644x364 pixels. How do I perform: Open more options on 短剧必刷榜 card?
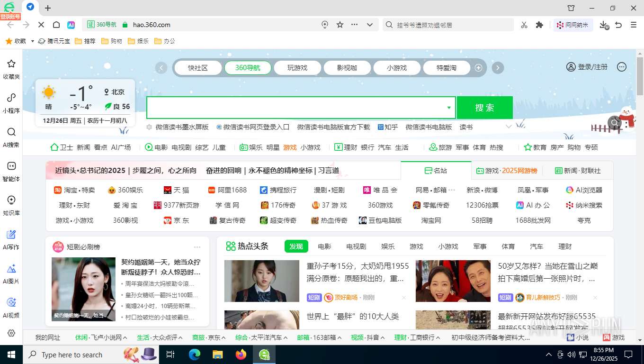tap(197, 247)
